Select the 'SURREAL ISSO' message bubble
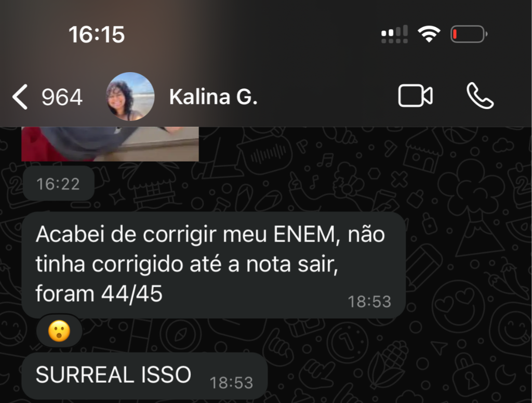 pyautogui.click(x=144, y=376)
